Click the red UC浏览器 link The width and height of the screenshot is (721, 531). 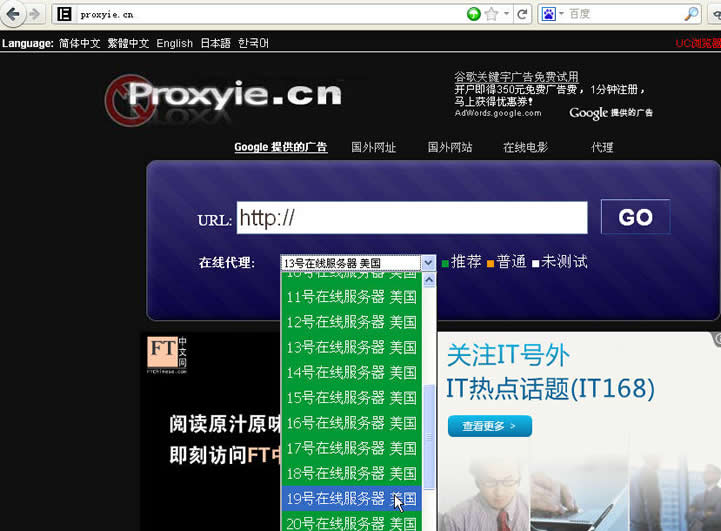(x=698, y=43)
